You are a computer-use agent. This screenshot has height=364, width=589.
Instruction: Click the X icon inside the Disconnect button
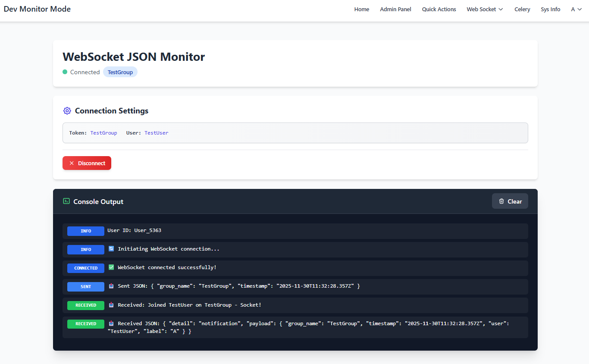point(71,163)
